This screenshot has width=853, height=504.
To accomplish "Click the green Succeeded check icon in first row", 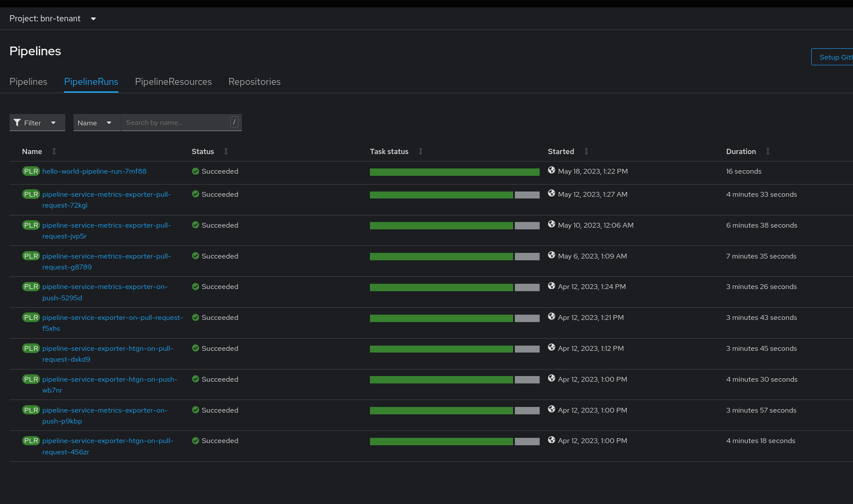I will (x=195, y=171).
